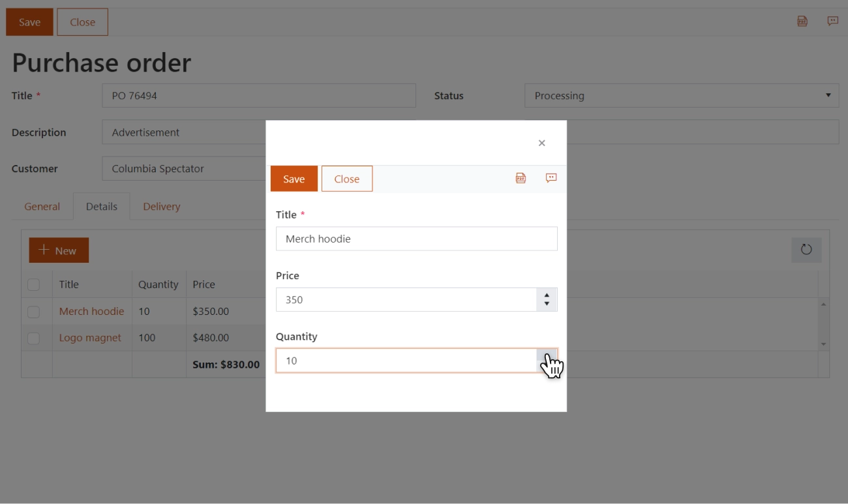The height and width of the screenshot is (504, 848).
Task: Decrease Price using the down spinner arrow
Action: pos(547,304)
